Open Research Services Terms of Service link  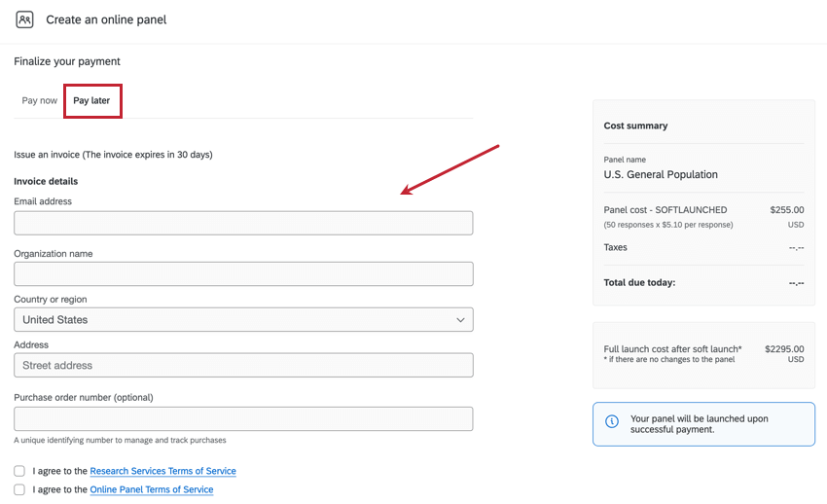[162, 471]
